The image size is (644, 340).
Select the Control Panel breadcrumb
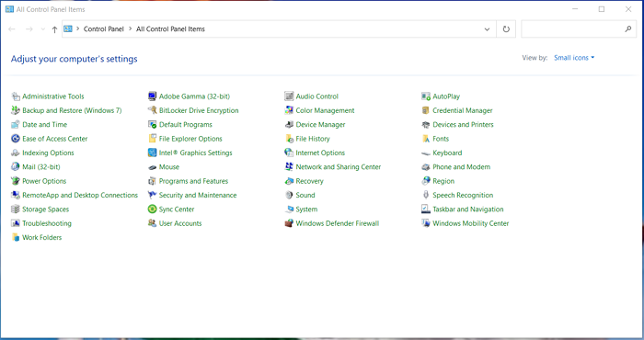tap(103, 29)
